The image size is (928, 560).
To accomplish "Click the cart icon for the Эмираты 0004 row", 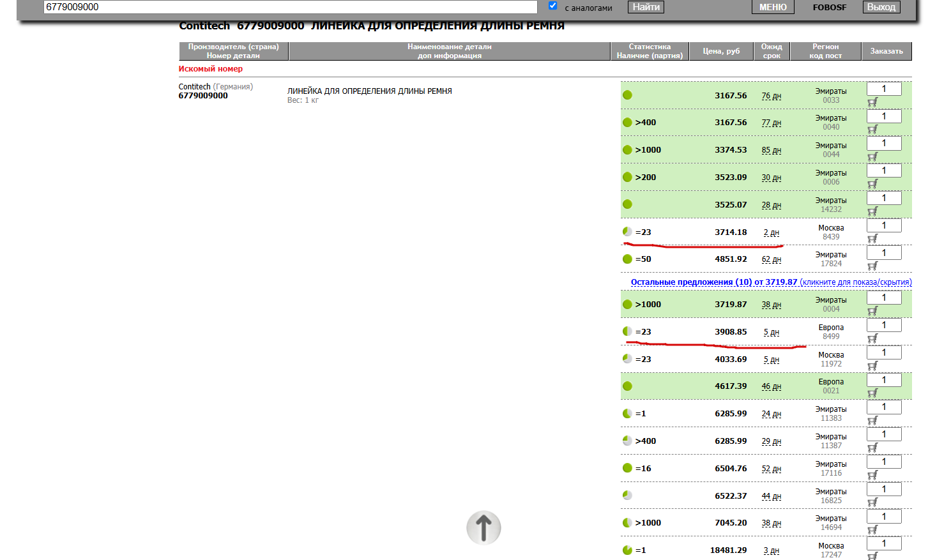I will (872, 311).
